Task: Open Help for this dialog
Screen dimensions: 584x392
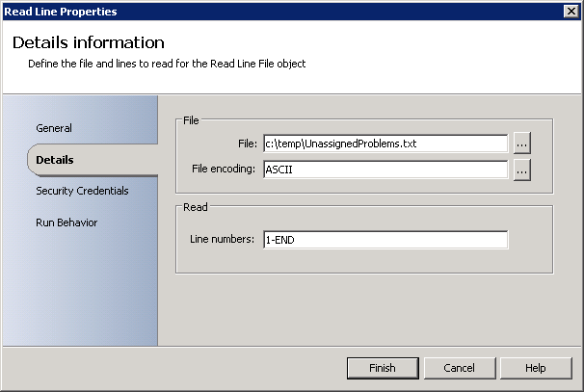Action: 536,368
